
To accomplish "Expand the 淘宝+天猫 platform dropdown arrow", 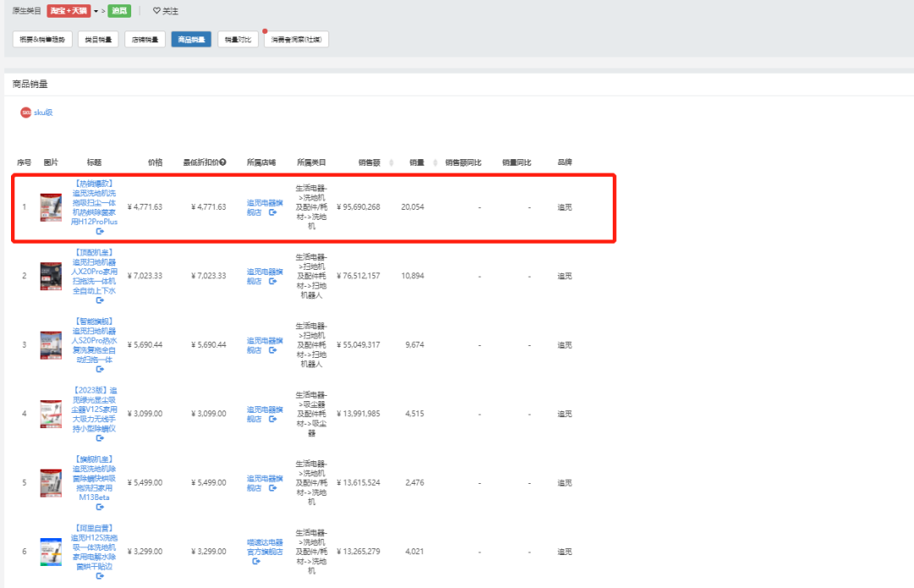I will 96,11.
